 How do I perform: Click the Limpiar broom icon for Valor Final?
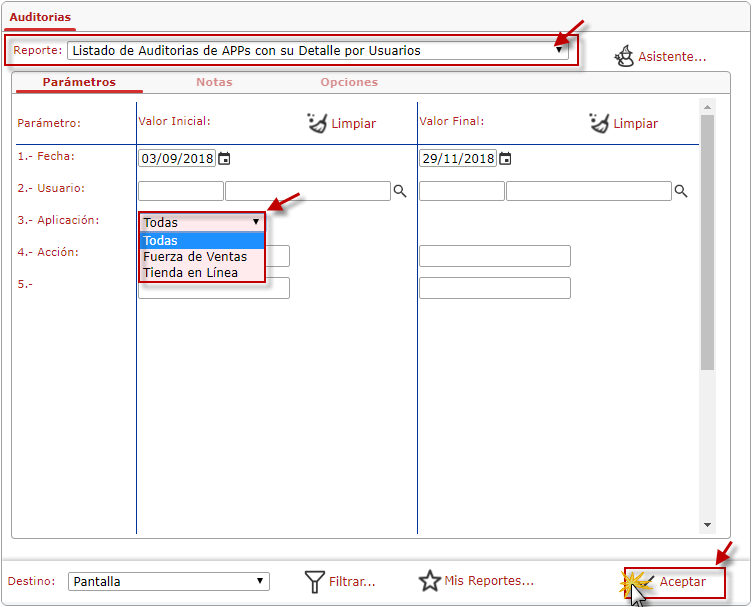coord(599,123)
